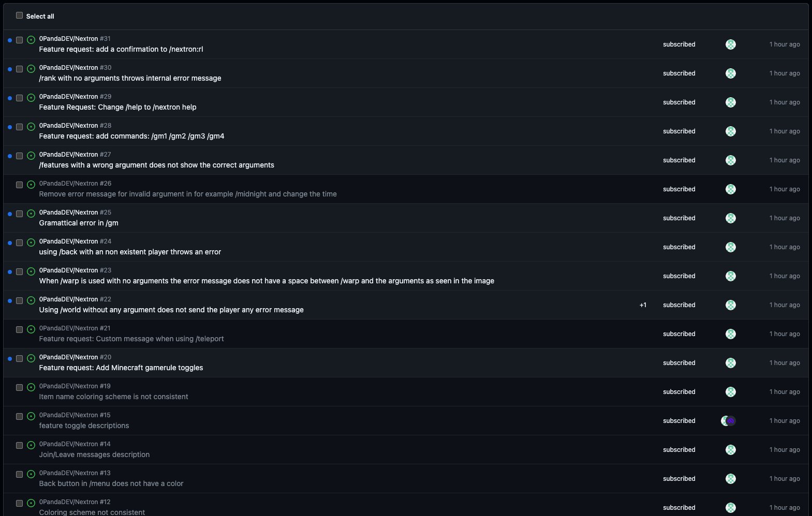The height and width of the screenshot is (516, 812).
Task: Click user avatar on issue #30 row
Action: tap(730, 73)
